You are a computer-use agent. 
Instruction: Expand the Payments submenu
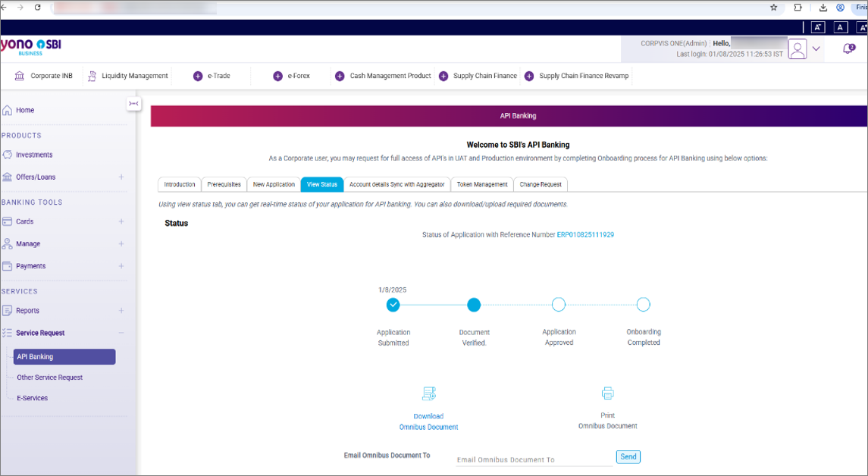coord(121,266)
